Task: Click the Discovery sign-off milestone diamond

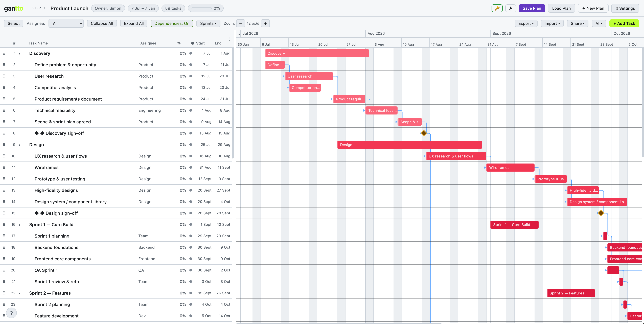Action: [424, 133]
